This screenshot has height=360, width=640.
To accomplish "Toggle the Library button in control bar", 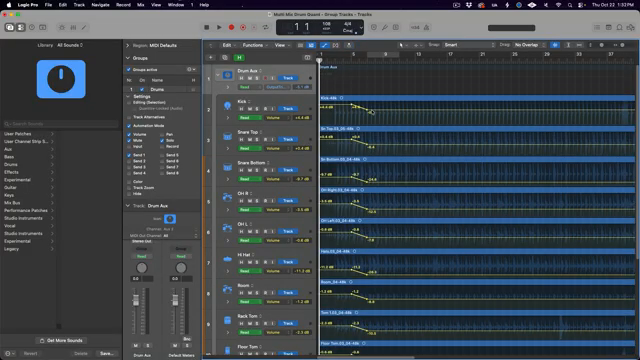I will pos(9,27).
